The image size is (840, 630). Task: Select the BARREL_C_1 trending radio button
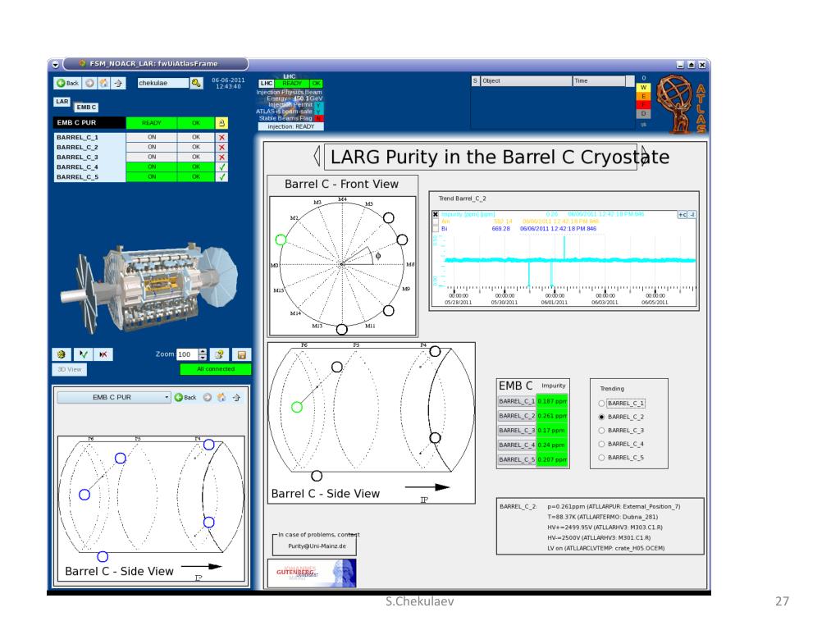(601, 404)
